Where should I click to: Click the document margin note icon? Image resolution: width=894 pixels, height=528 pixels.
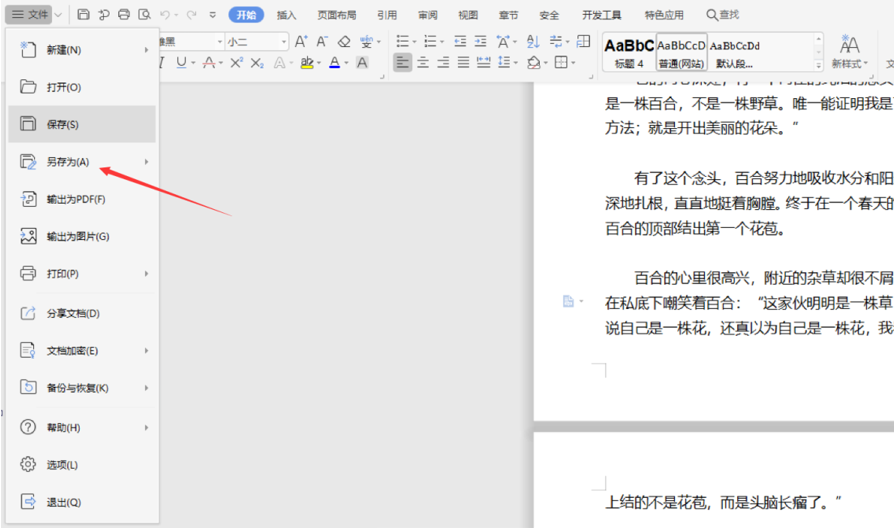[x=568, y=301]
